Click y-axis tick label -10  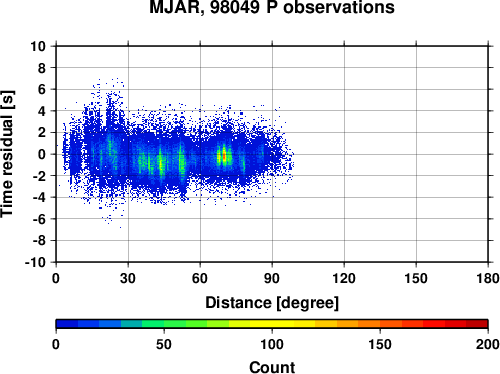[x=35, y=262]
